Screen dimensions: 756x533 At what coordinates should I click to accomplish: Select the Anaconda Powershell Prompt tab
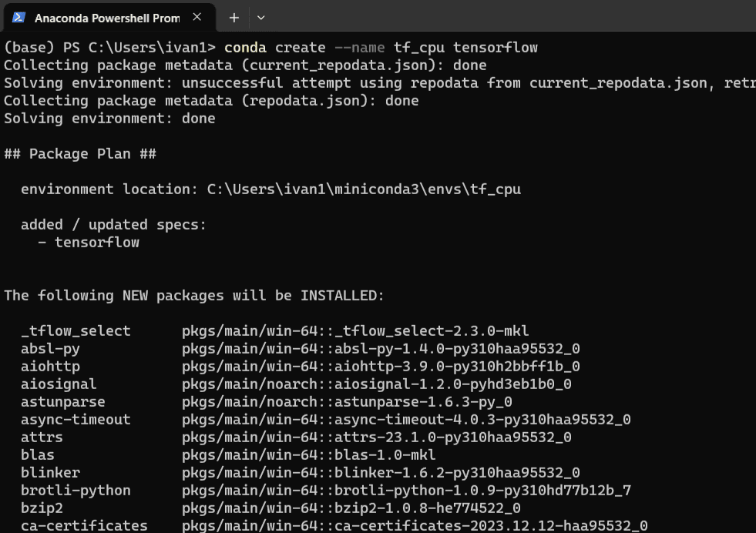coord(106,17)
